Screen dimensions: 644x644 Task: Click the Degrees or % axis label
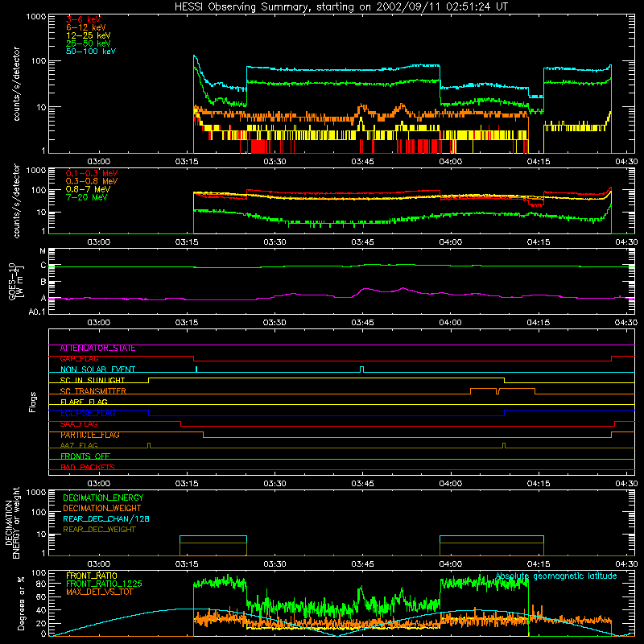[x=20, y=603]
